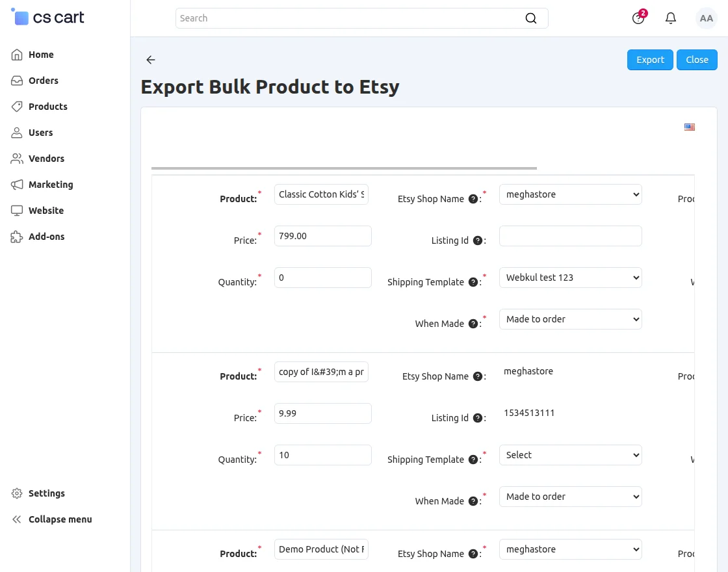Screen dimensions: 728x572
Task: Click help icon beside Classic Cotton's When Made
Action: point(473,324)
